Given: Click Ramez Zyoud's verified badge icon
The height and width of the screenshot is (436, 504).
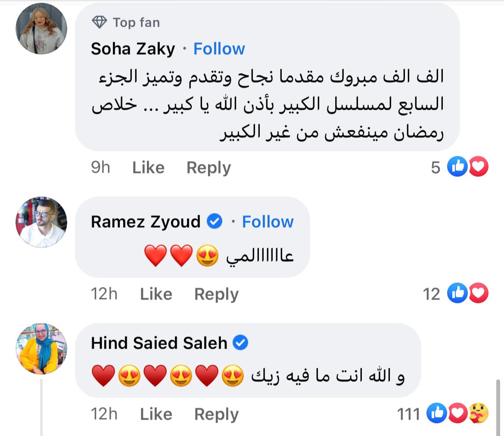Looking at the screenshot, I should click(215, 222).
